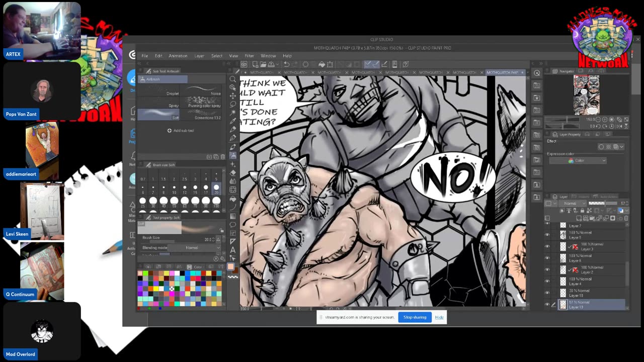Adjust layer opacity stepper arrows
The image size is (644, 362).
(627, 203)
